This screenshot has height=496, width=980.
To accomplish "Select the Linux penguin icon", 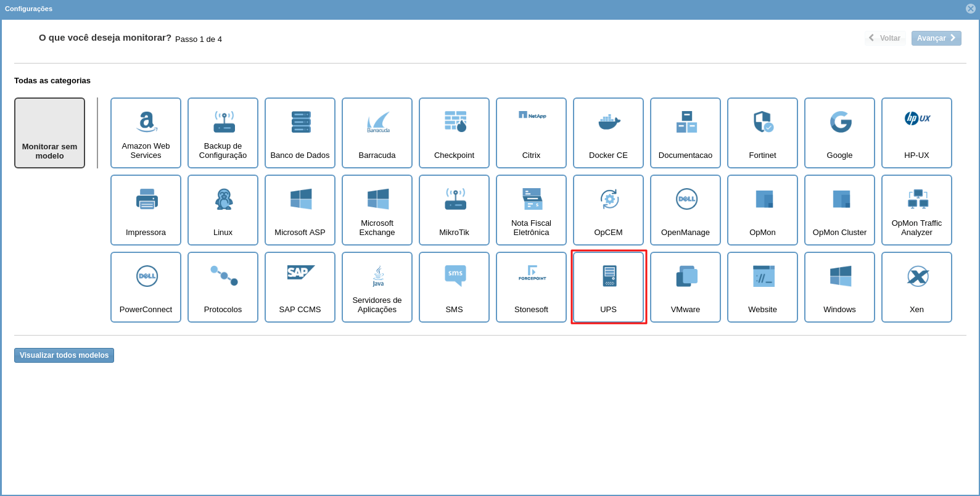I will point(224,199).
